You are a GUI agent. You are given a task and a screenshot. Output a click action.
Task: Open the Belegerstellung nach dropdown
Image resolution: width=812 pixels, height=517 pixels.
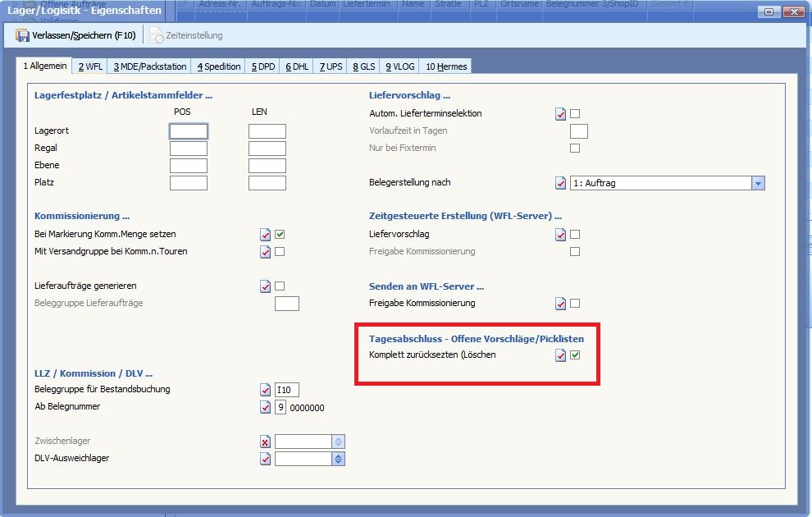(x=758, y=183)
